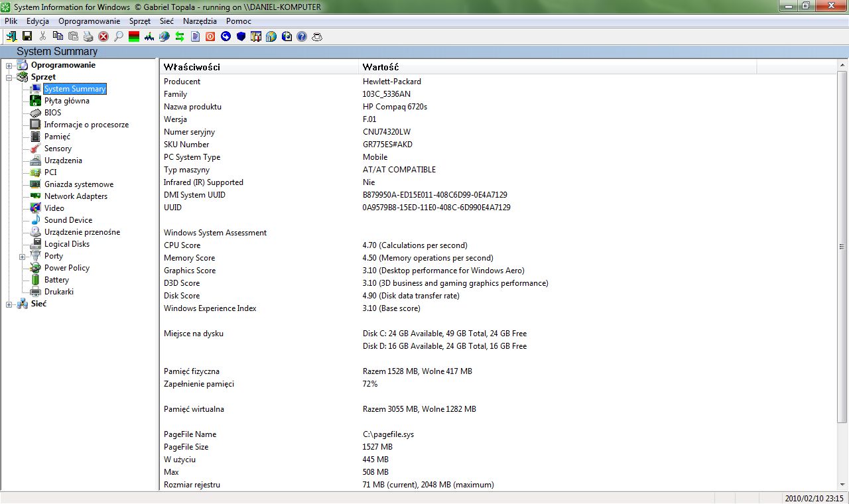Click the BIOS chip icon in tree

[x=35, y=113]
